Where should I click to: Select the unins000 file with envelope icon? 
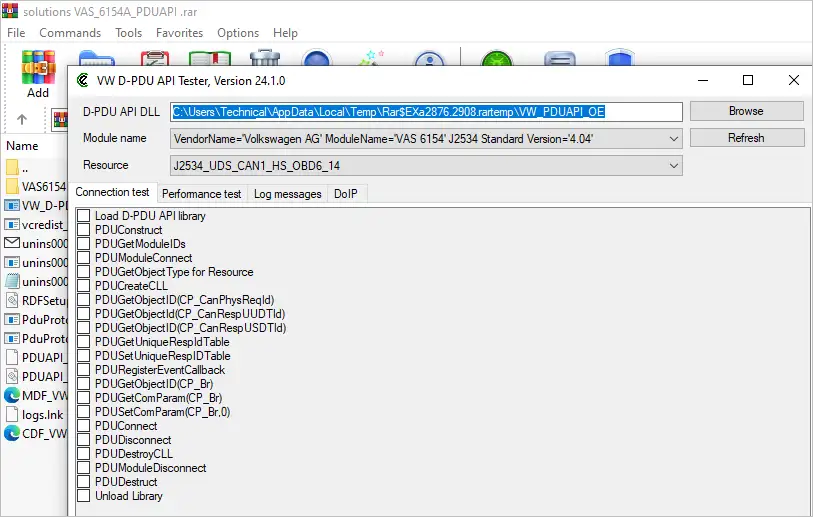(36, 243)
